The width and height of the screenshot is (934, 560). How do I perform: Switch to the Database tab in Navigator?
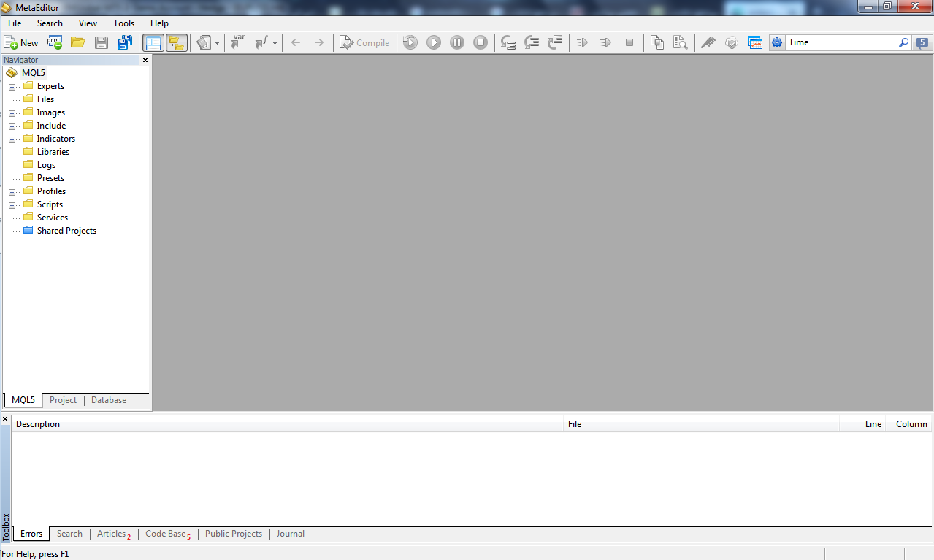point(109,400)
